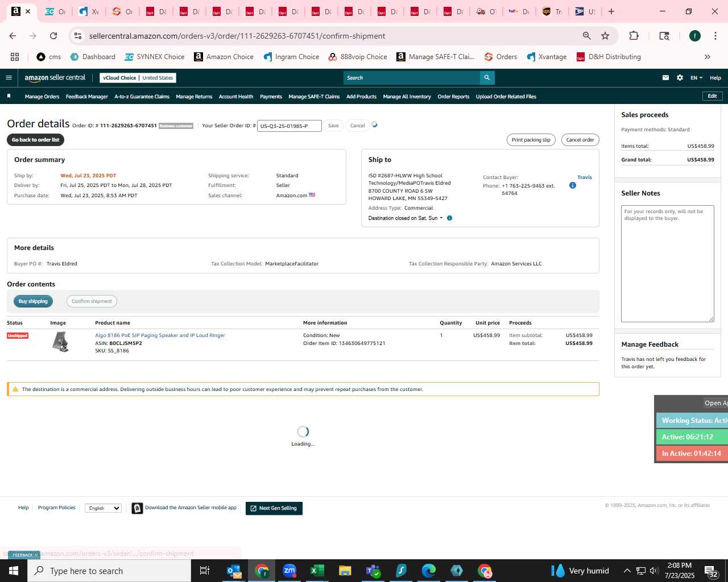Viewport: 728px width, 582px height.
Task: Expand the Destination closed on Sat, Sun dropdown
Action: 406,218
